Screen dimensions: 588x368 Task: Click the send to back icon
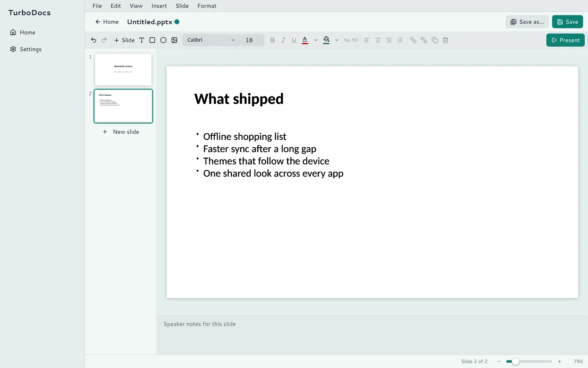424,40
